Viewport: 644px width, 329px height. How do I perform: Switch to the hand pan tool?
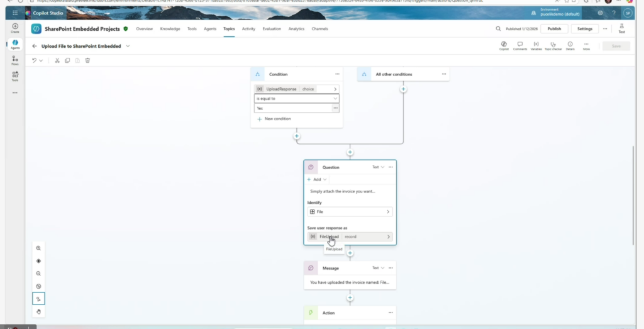tap(38, 311)
